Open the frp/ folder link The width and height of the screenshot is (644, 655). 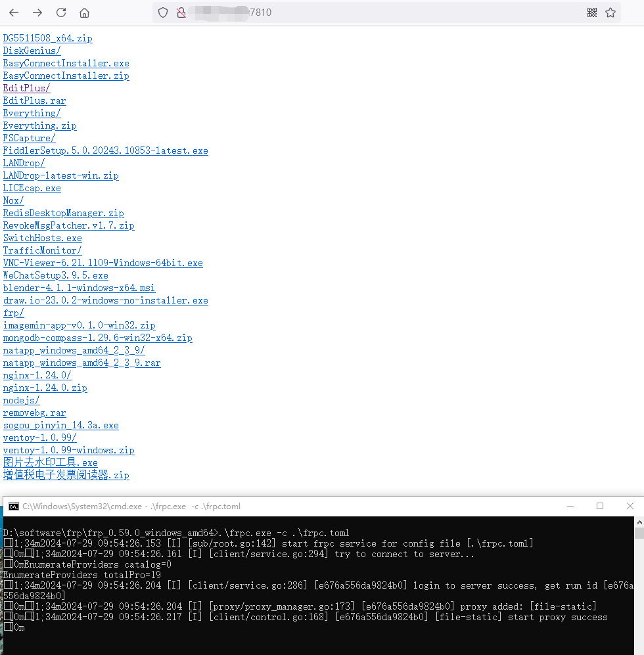[13, 313]
